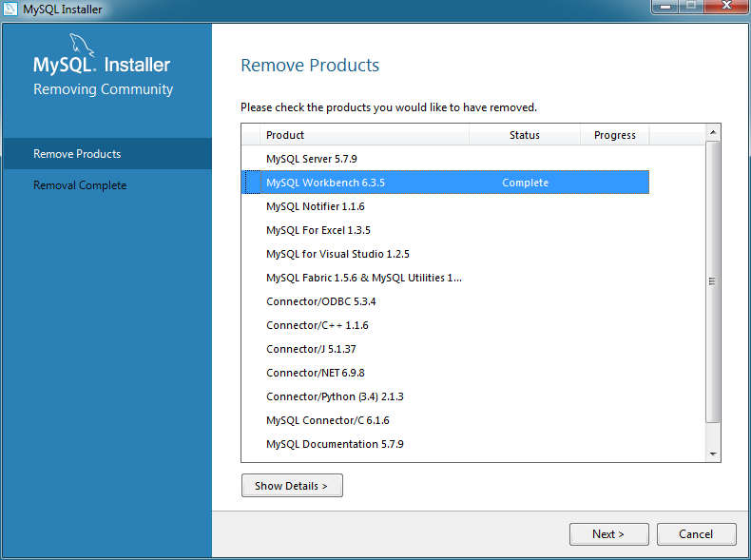Select the Connector/ODBC 5.3.4 row

click(x=446, y=301)
